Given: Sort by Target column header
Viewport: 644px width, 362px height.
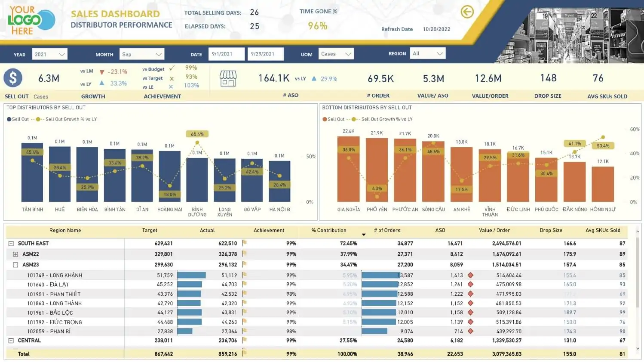Looking at the screenshot, I should click(150, 230).
